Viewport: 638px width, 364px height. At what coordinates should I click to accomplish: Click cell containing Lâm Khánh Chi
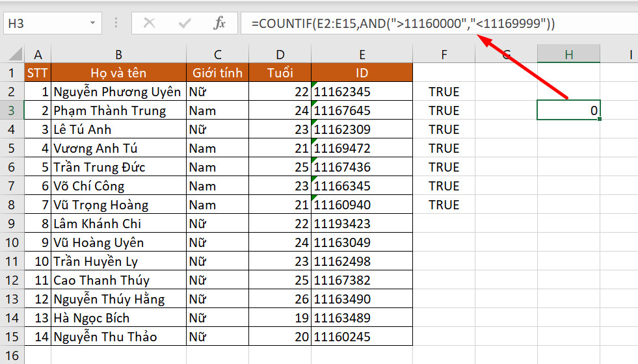click(x=118, y=224)
